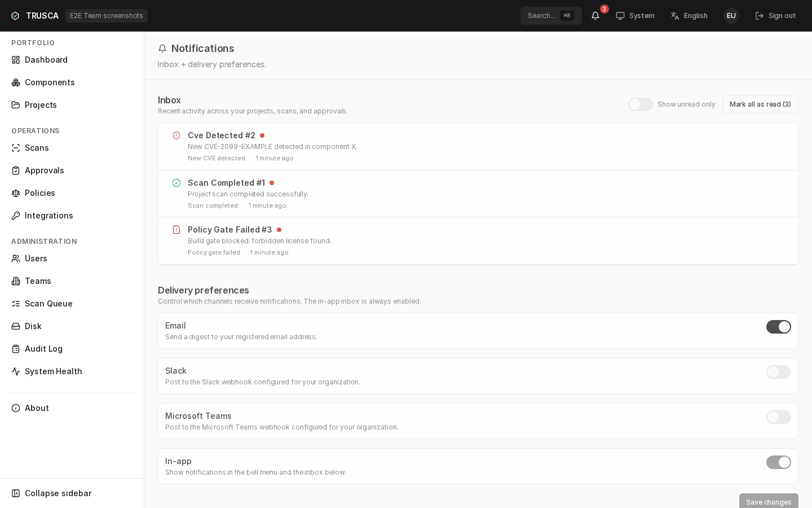Open the System theme selector

point(635,16)
